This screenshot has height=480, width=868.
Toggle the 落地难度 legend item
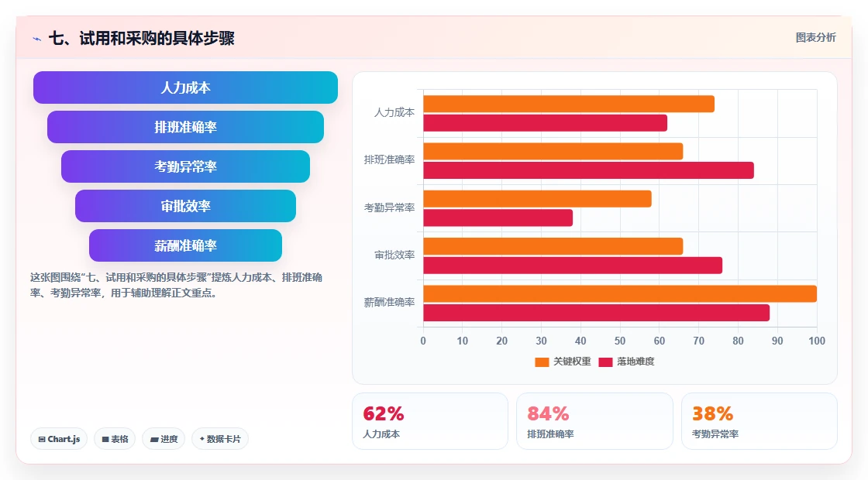pos(627,362)
